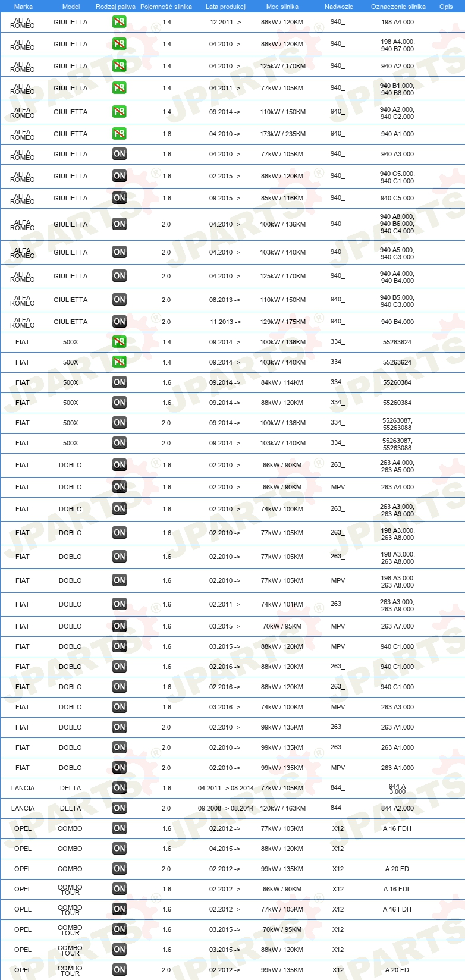This screenshot has width=465, height=980.
Task: Click the PB icon for Giulietta 1.4 110kW/150KM
Action: point(120,112)
